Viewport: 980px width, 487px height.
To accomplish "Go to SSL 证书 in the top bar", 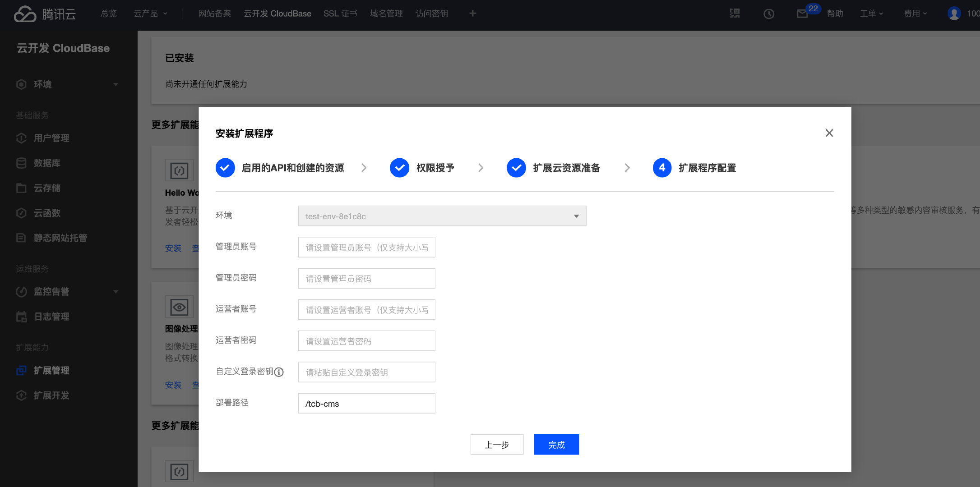I will 340,14.
